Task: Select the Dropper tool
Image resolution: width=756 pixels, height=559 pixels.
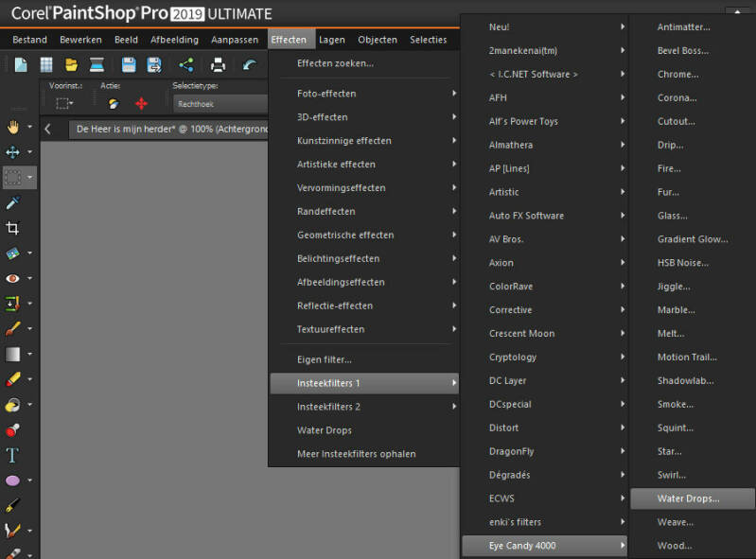Action: click(x=12, y=202)
